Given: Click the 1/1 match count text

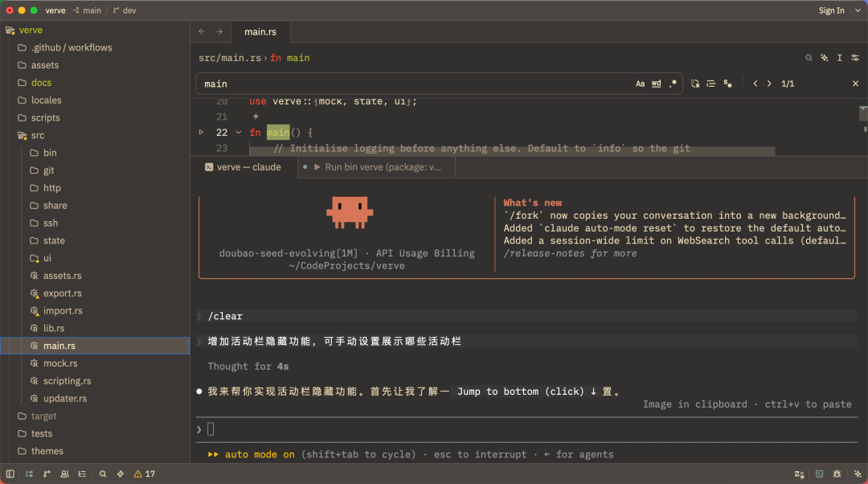Looking at the screenshot, I should [x=788, y=84].
